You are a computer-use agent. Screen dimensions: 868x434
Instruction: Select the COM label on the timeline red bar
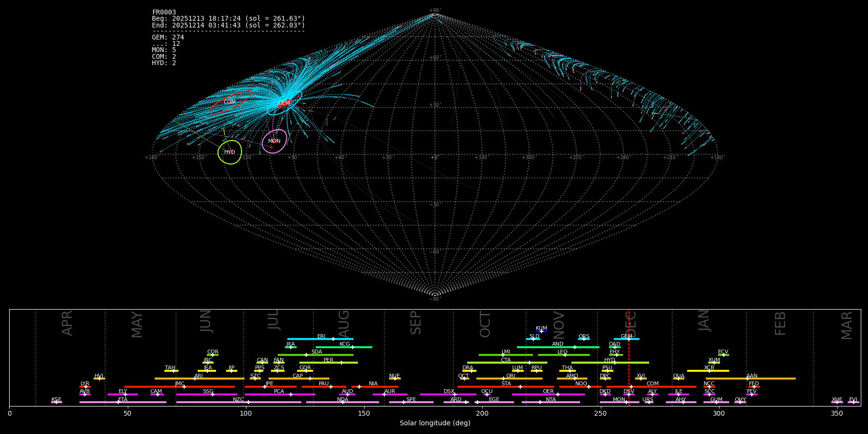(x=652, y=384)
